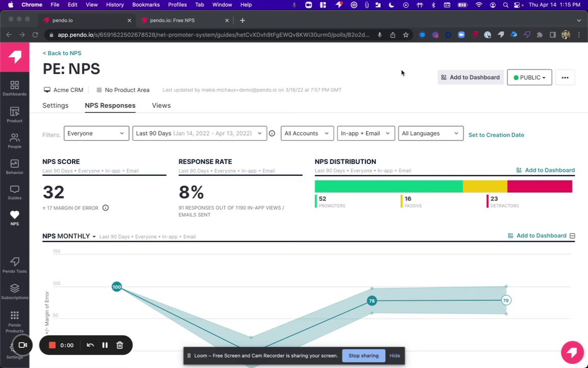Pause the Loom recording
Viewport: 588px width, 368px height.
105,345
